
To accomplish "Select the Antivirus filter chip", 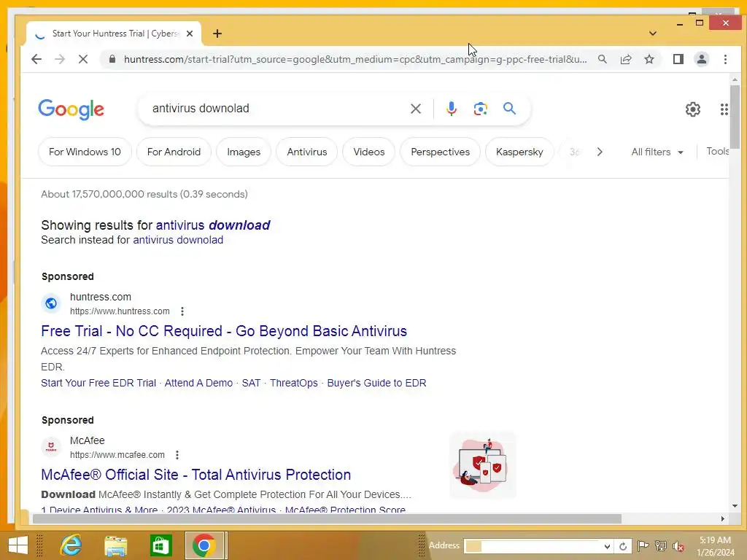I will pos(307,152).
